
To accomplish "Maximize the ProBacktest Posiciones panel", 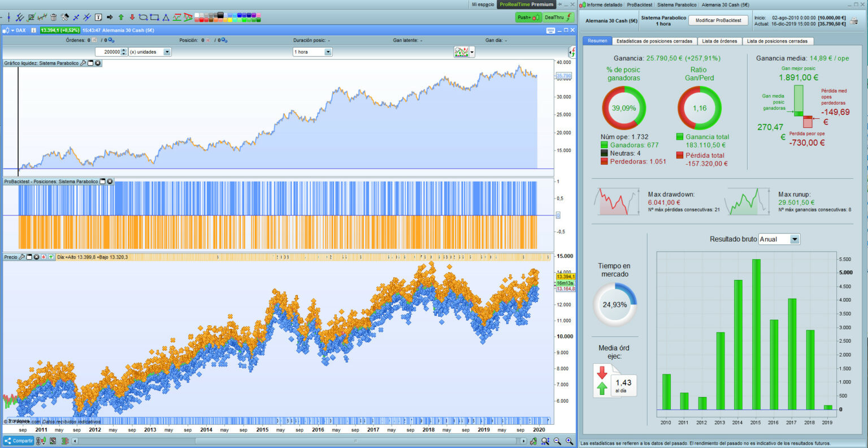I will pos(103,182).
